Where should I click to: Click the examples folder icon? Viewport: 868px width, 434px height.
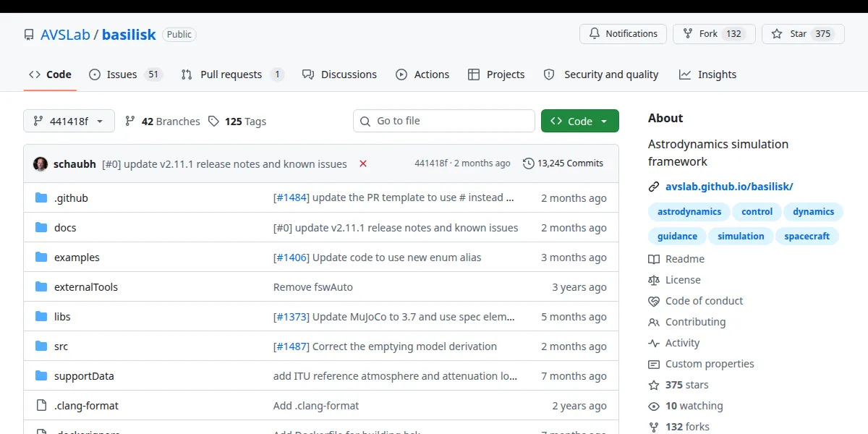(x=41, y=257)
